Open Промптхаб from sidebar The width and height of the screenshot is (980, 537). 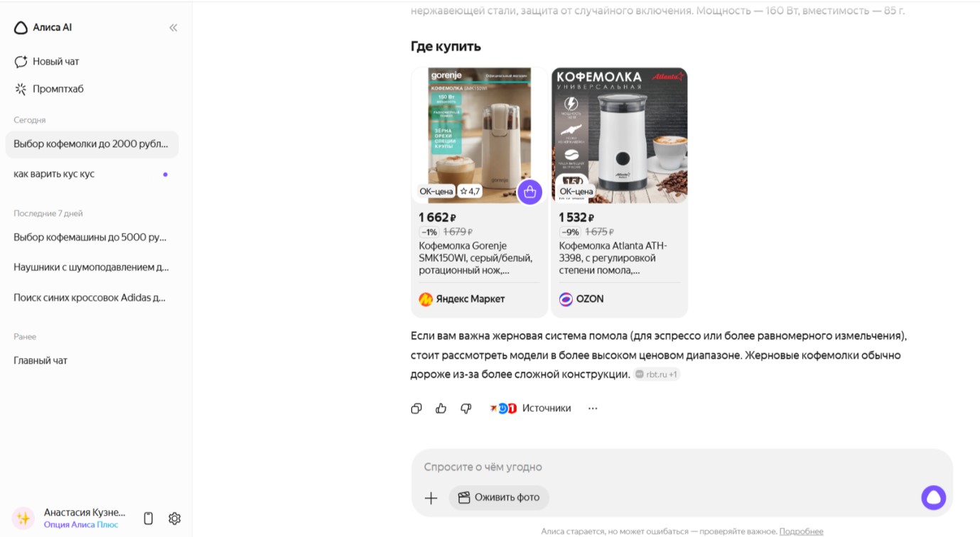click(x=49, y=89)
